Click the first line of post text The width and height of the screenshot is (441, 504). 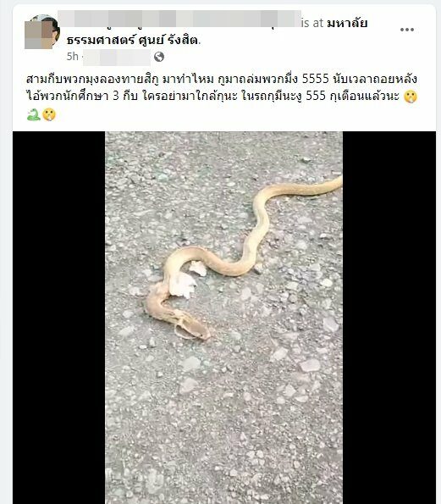point(222,79)
